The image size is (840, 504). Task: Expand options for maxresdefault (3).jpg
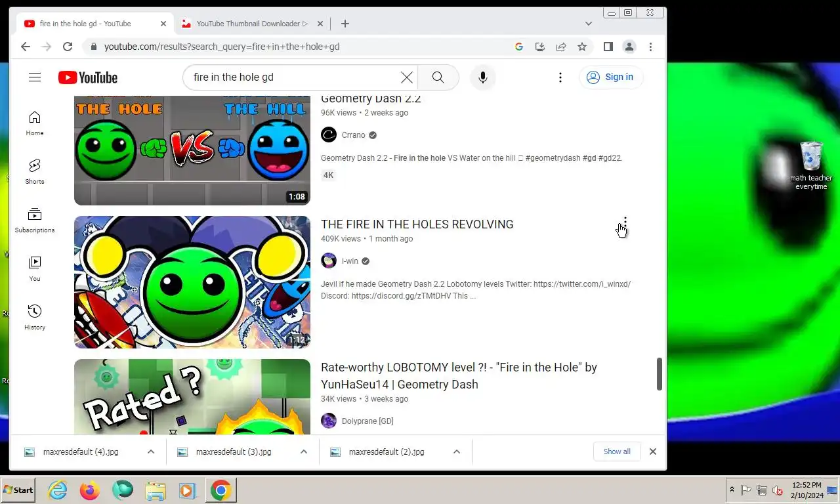[304, 451]
